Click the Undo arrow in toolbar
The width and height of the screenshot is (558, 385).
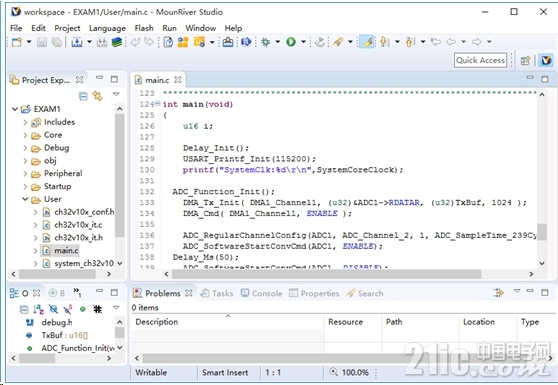135,42
